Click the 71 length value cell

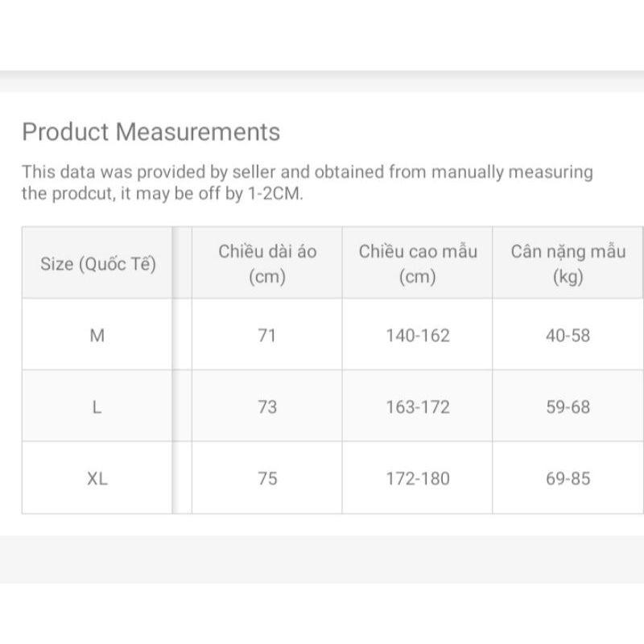click(x=267, y=335)
